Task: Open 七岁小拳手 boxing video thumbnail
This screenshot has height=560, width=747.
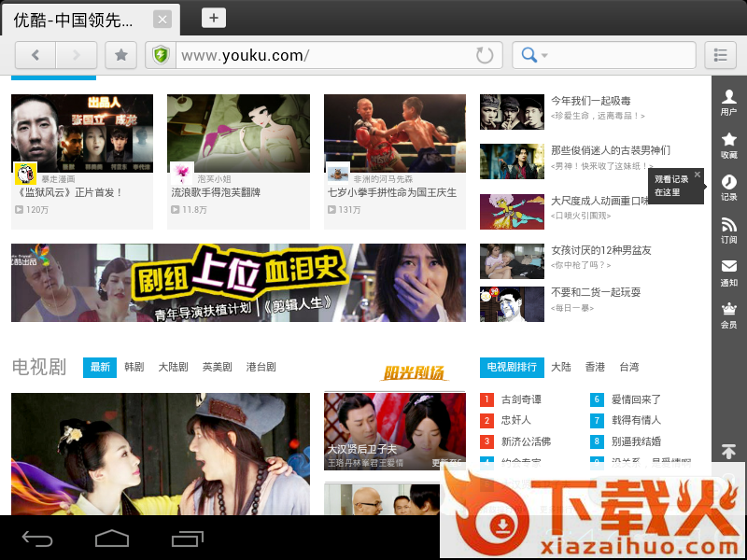Action: point(394,133)
